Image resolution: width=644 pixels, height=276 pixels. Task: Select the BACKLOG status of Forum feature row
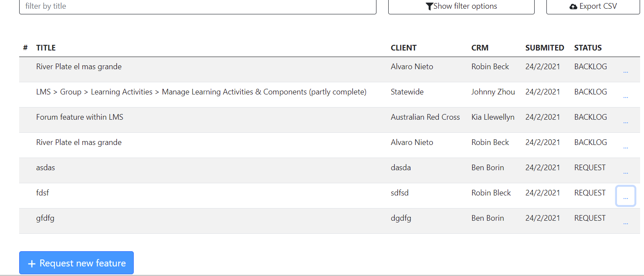coord(590,117)
